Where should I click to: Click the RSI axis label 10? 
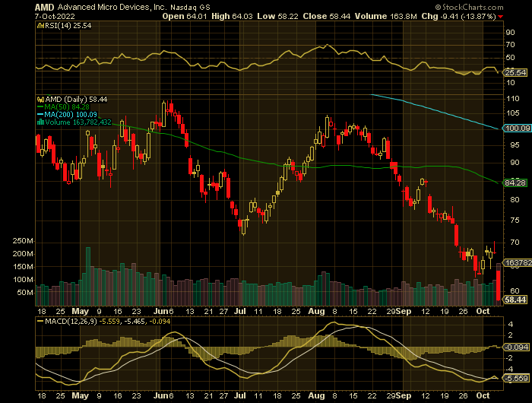coord(511,83)
